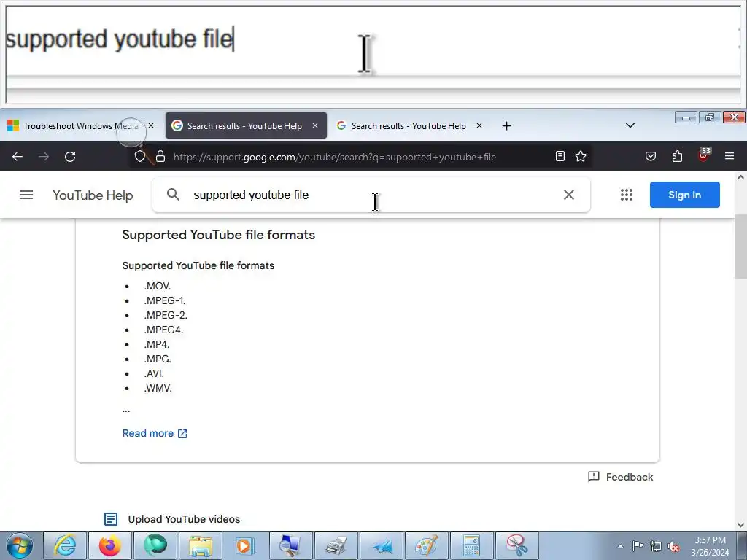The height and width of the screenshot is (560, 747).
Task: Click the scrollbar down arrow
Action: tap(740, 525)
